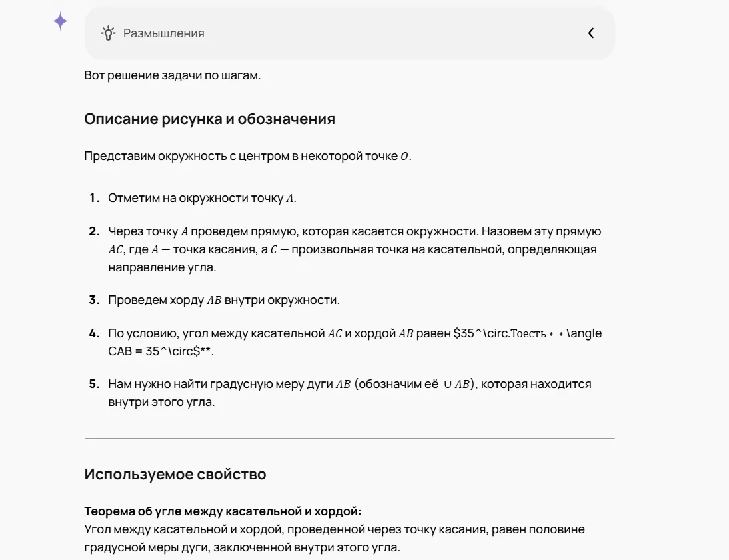Click paragraph Представим окружность с центром
This screenshot has height=560, width=729.
[x=248, y=156]
